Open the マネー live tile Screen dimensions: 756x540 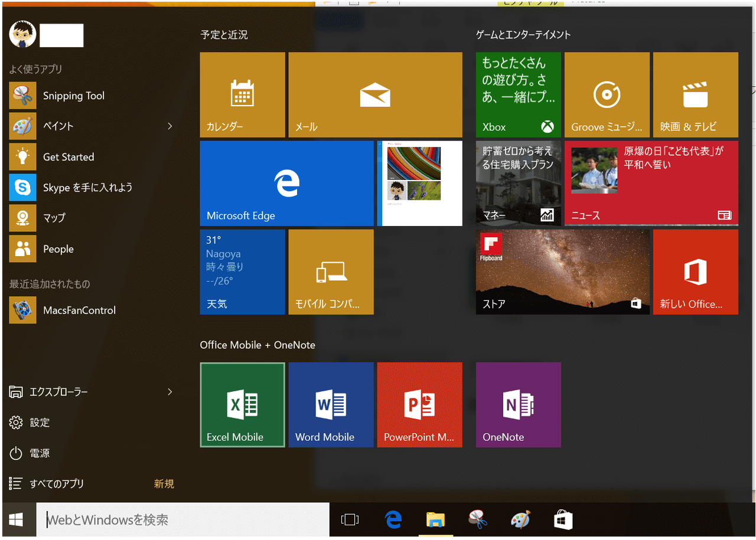click(519, 184)
